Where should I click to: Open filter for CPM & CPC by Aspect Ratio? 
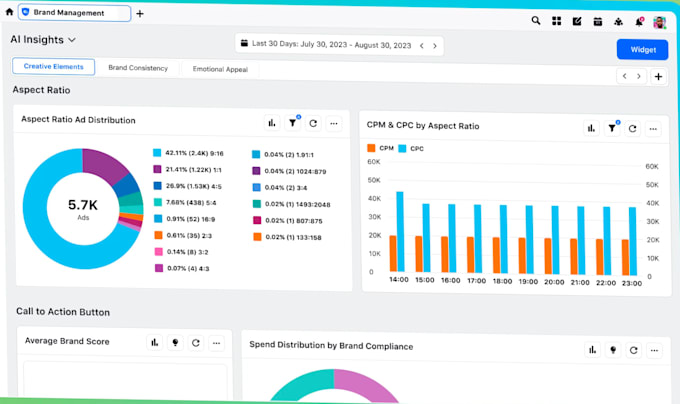coord(612,128)
